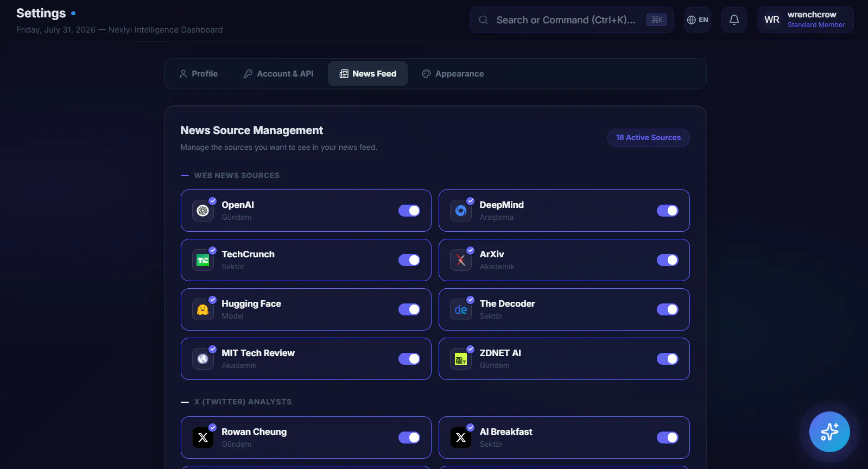Click the ZDNET AI logo icon
The width and height of the screenshot is (868, 469).
point(461,359)
